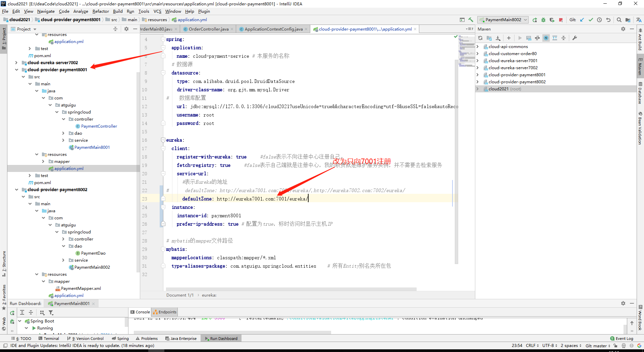Image resolution: width=644 pixels, height=352 pixels.
Task: Open Maven Settings wrench icon
Action: point(575,38)
